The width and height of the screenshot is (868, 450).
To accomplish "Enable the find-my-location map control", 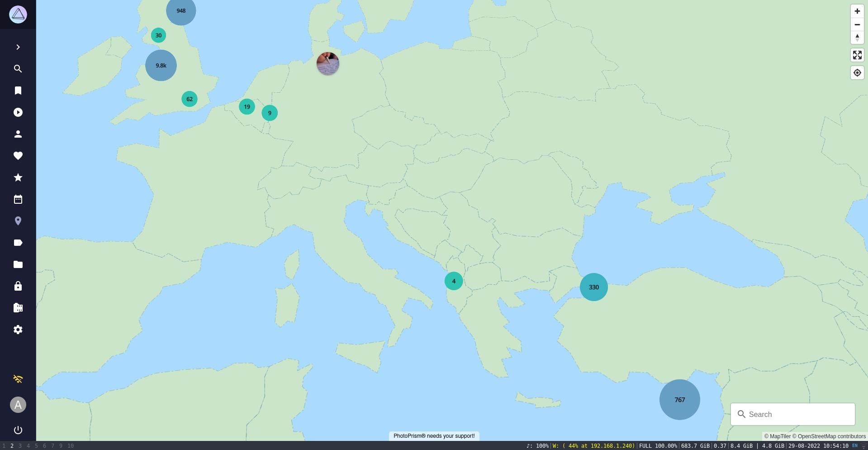I will pos(857,72).
